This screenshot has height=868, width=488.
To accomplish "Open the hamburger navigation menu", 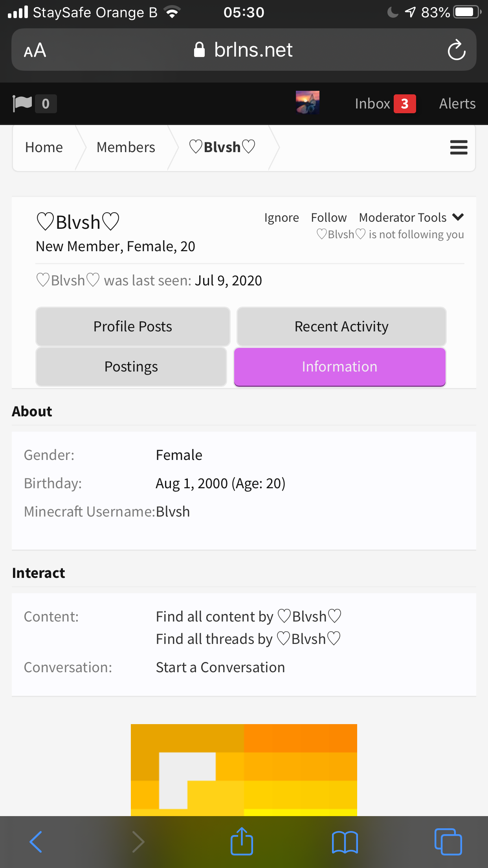I will 459,147.
